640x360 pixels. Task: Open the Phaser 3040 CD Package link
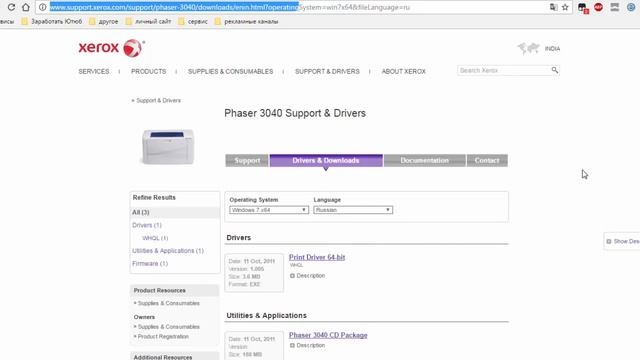click(328, 335)
